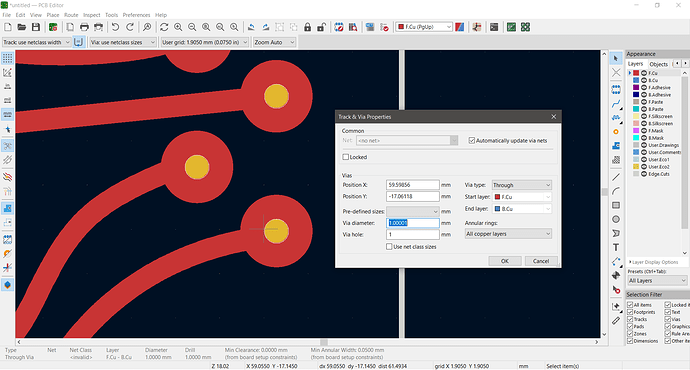Select the Add Vias tool
The image size is (690, 370).
(616, 132)
